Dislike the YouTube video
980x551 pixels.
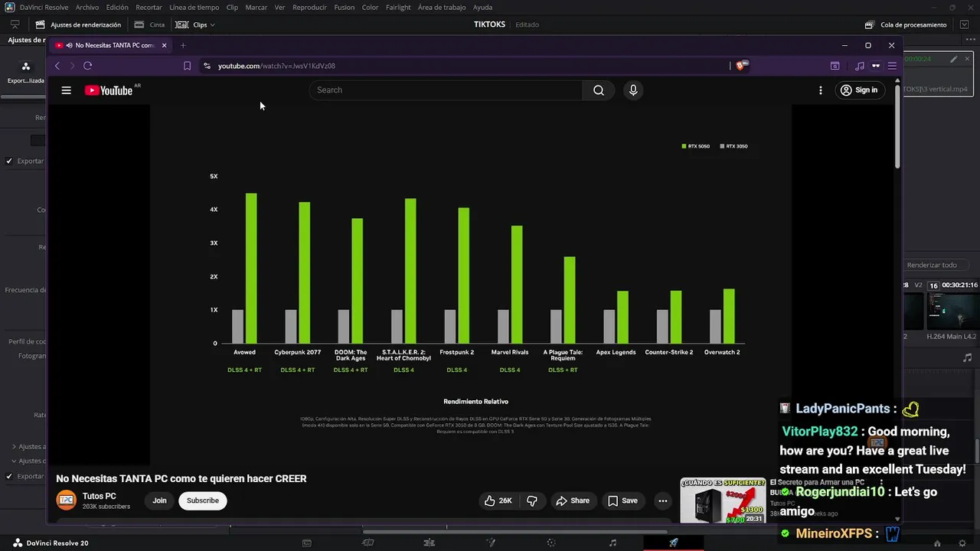click(x=532, y=500)
